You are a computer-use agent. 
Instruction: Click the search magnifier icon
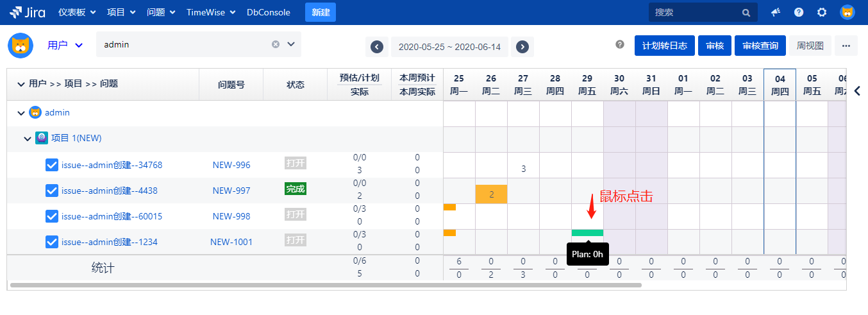coord(746,12)
